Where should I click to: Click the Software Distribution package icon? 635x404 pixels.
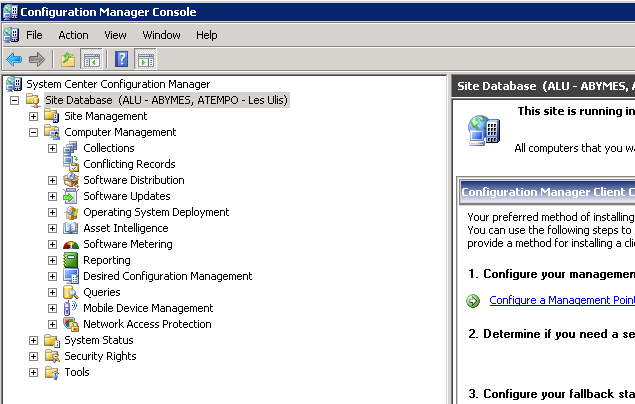point(70,180)
